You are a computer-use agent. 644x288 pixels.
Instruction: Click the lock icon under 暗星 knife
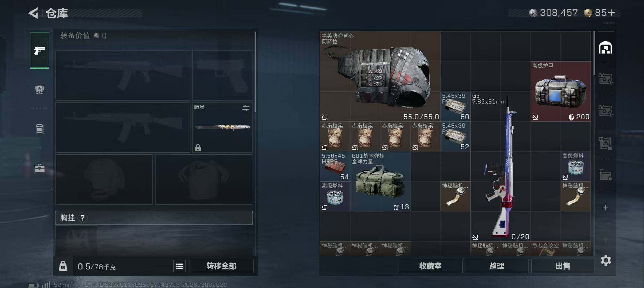click(x=198, y=147)
